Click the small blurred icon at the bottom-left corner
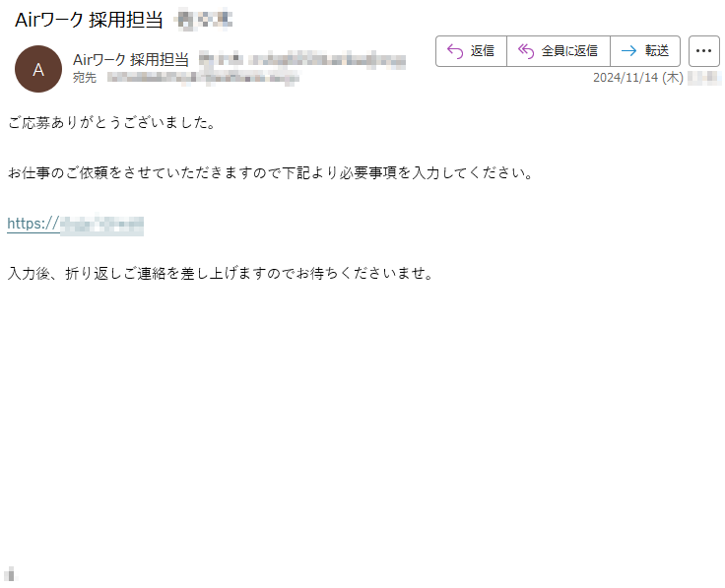This screenshot has width=725, height=588. pyautogui.click(x=10, y=573)
